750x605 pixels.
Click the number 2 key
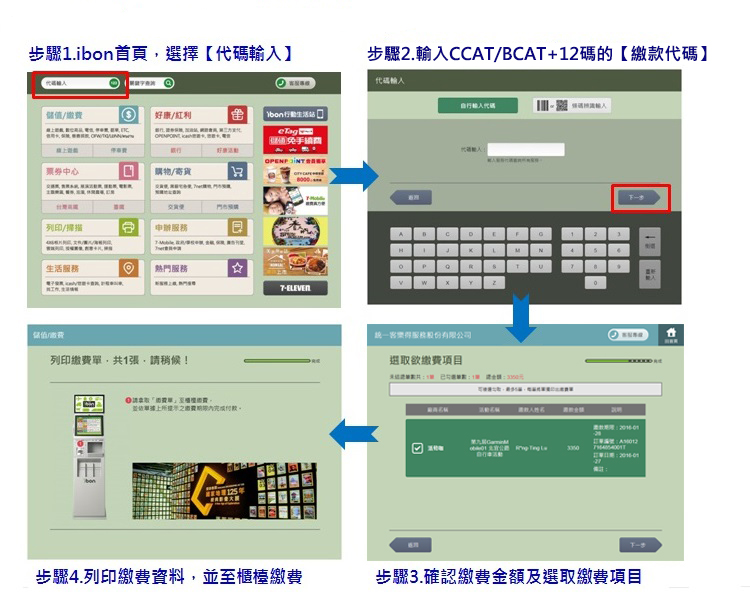[596, 234]
